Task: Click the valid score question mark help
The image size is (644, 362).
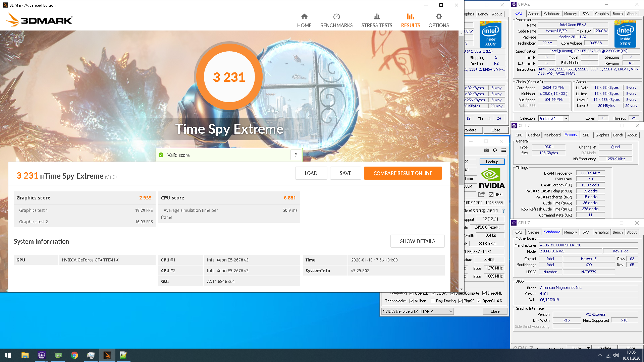Action: coord(296,155)
